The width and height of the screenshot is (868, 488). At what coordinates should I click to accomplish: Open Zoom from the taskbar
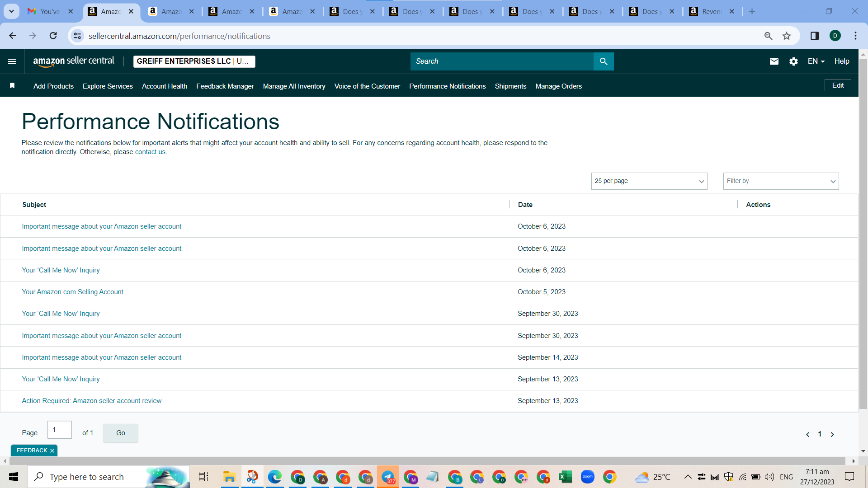[x=587, y=477]
